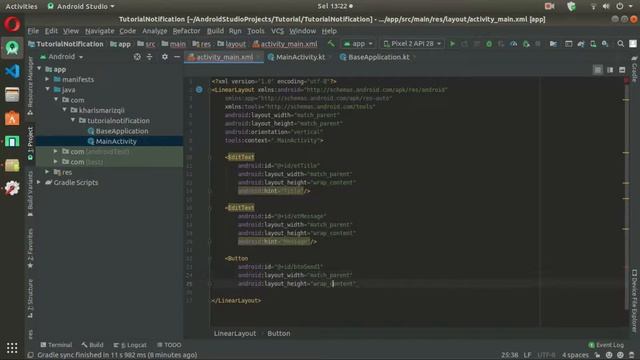
Task: Click Sync Project with Gradle Files icon
Action: tap(581, 44)
